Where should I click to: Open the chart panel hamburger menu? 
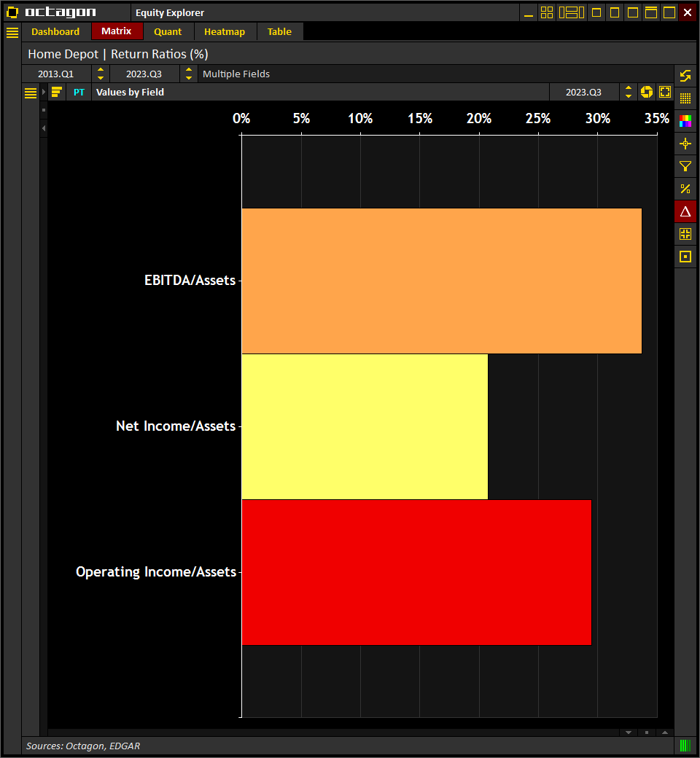(x=31, y=93)
